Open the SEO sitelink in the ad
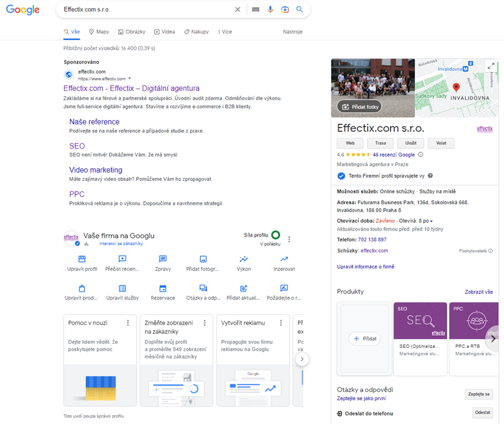The height and width of the screenshot is (424, 504). (77, 146)
